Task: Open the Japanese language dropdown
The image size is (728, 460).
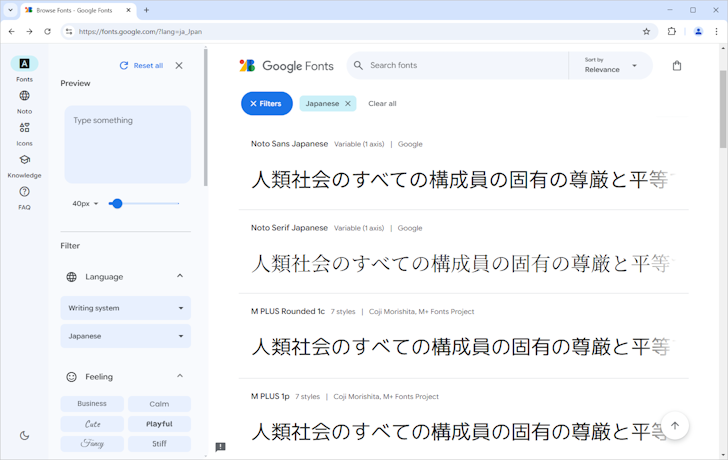Action: coord(125,336)
